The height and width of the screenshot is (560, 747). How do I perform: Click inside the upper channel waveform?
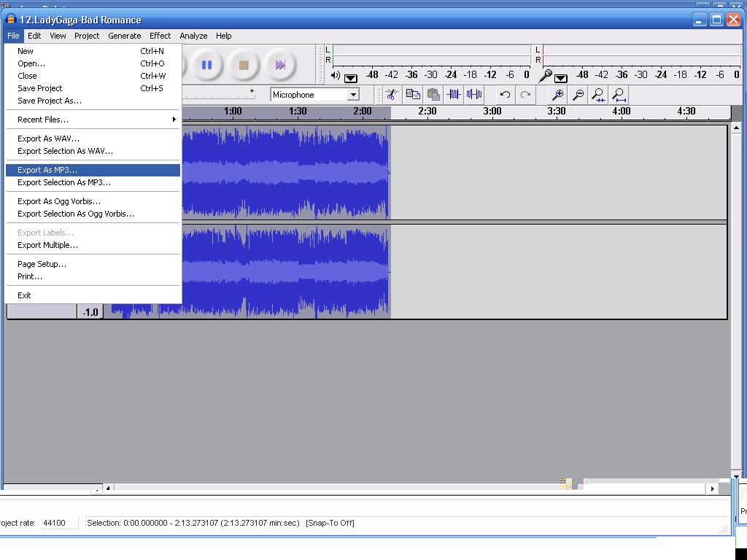(x=286, y=172)
